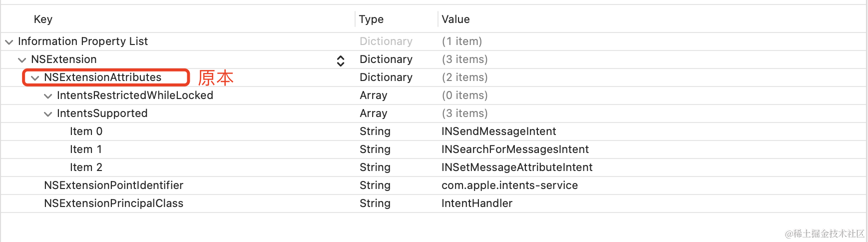The height and width of the screenshot is (242, 868).
Task: Click the INSetMessageAttributeIntent value field
Action: (517, 167)
